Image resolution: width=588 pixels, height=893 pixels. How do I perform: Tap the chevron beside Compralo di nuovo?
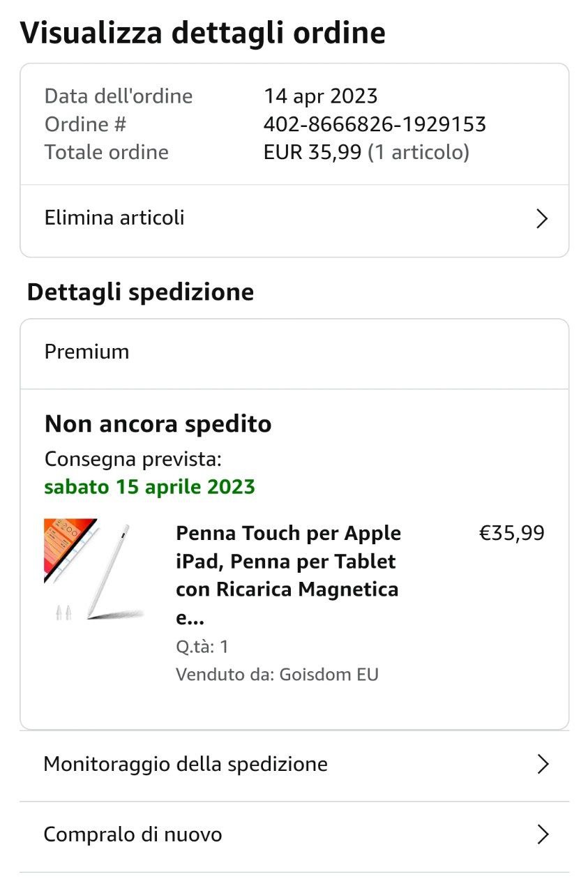tap(543, 834)
